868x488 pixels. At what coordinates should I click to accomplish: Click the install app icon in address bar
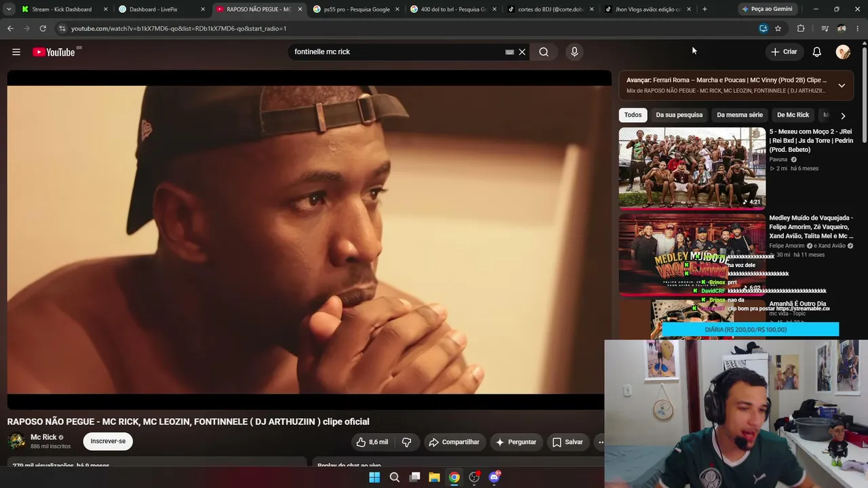click(x=763, y=28)
